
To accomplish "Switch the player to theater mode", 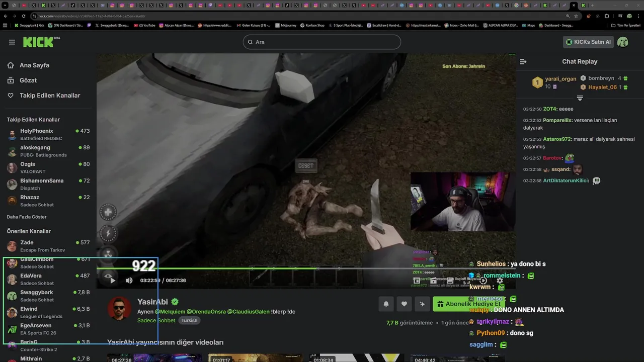I will 450,281.
